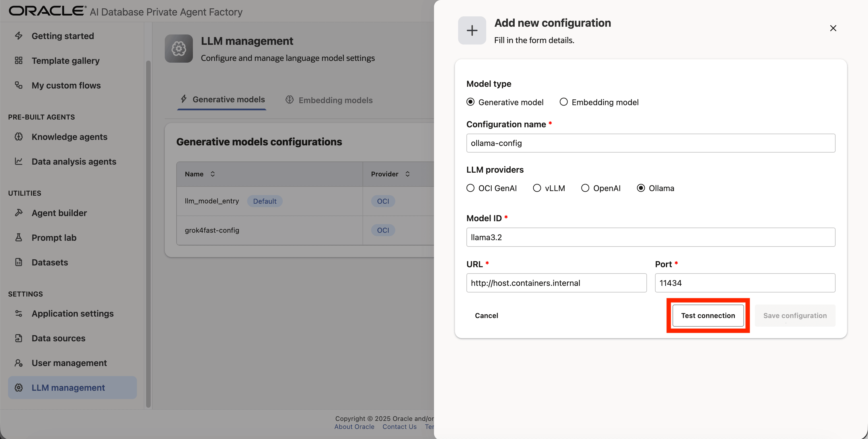The image size is (868, 439).
Task: Cancel the new configuration form
Action: pyautogui.click(x=486, y=315)
